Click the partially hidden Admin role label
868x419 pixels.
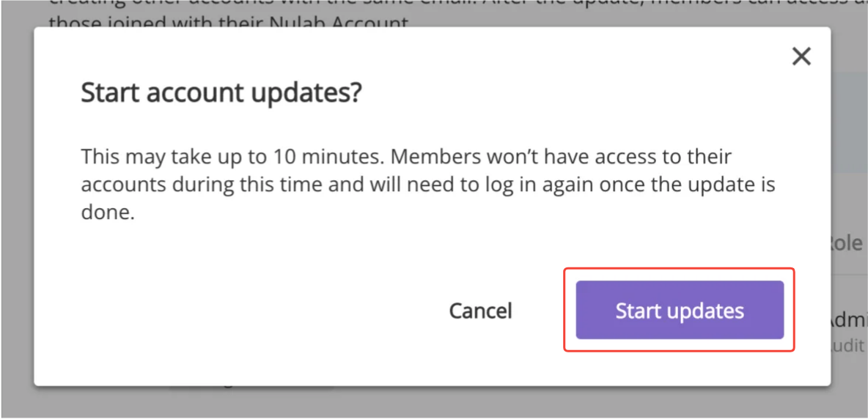click(x=847, y=319)
